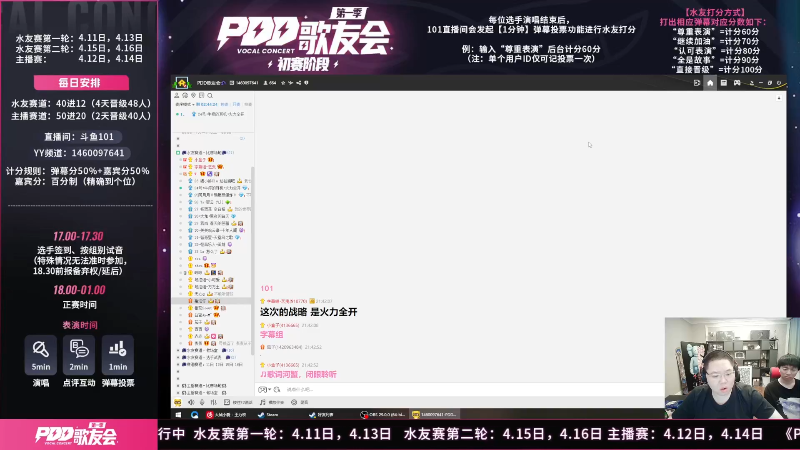Expand the first 主播赛道 channel near tree bottom

pyautogui.click(x=178, y=386)
